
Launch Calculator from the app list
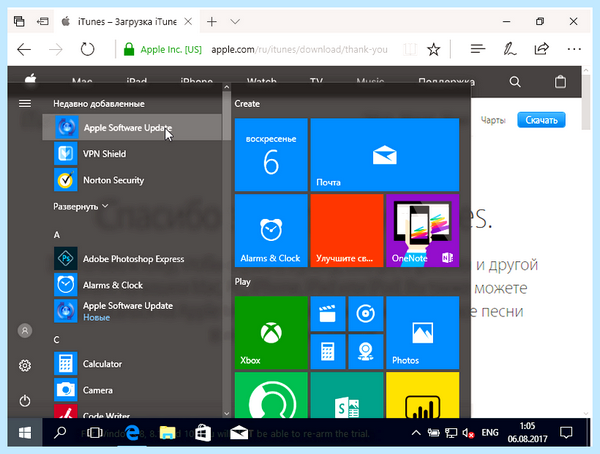[132, 364]
